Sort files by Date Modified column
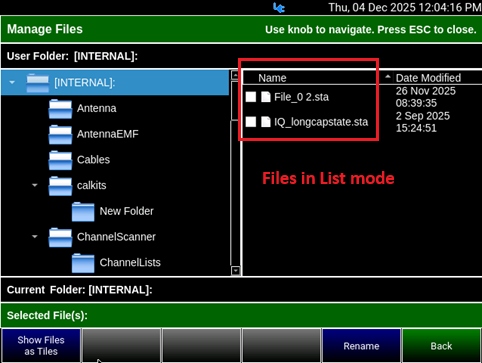The width and height of the screenshot is (482, 363). coord(428,78)
